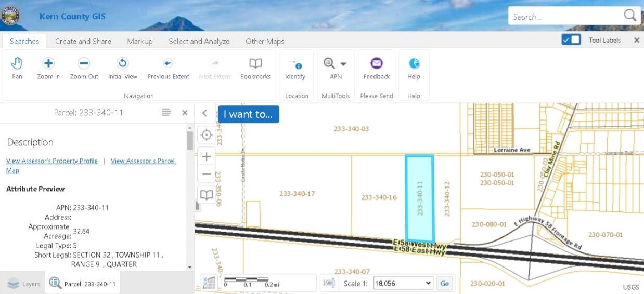Expand the APN multitool dropdown arrow
644x294 pixels.
coord(343,64)
